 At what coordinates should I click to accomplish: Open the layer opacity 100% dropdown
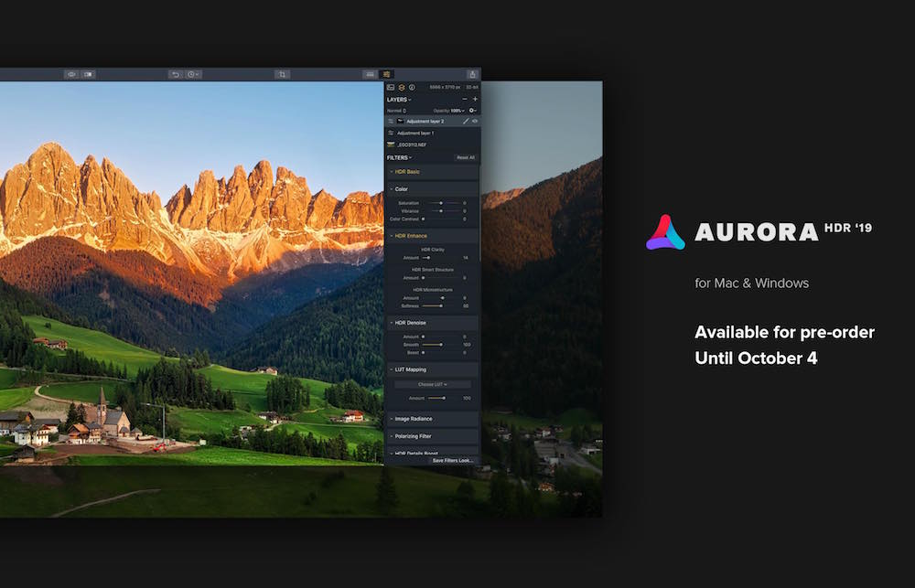[455, 110]
